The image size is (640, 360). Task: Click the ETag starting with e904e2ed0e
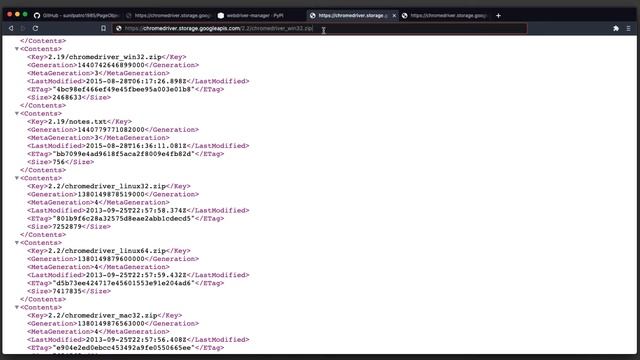click(124, 348)
